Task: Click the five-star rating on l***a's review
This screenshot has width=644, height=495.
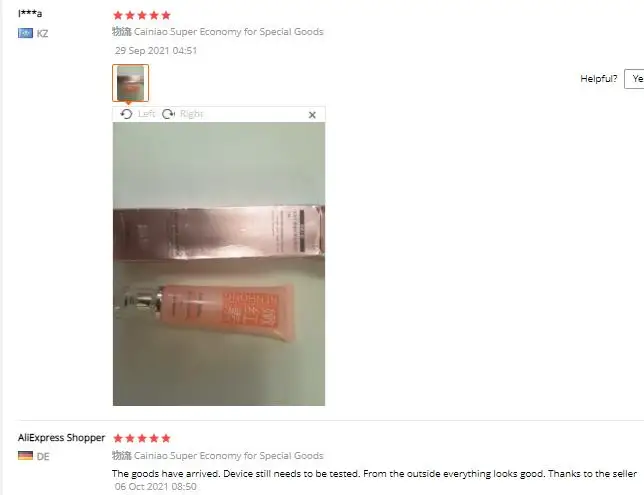Action: 142,16
